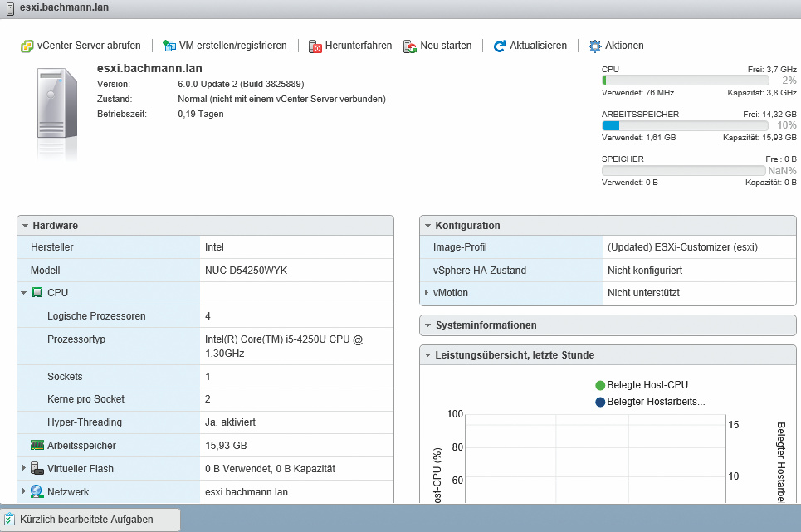Click (Updated) ESXi-Customizer (esxi) value
The width and height of the screenshot is (801, 532).
pos(682,247)
